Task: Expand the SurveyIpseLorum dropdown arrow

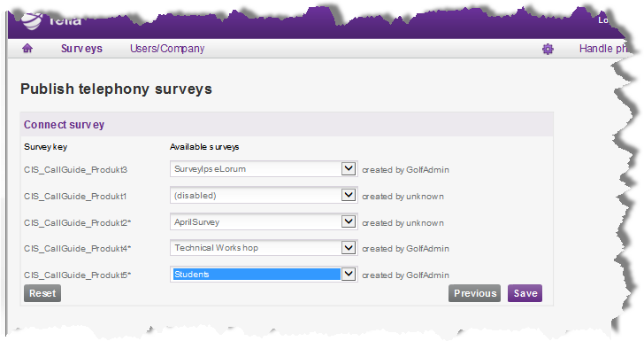Action: point(349,168)
